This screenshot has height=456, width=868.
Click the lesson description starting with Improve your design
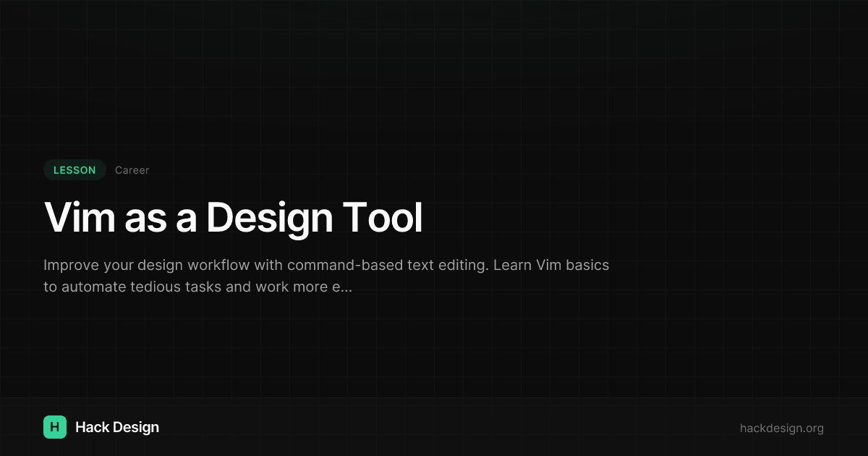click(326, 276)
